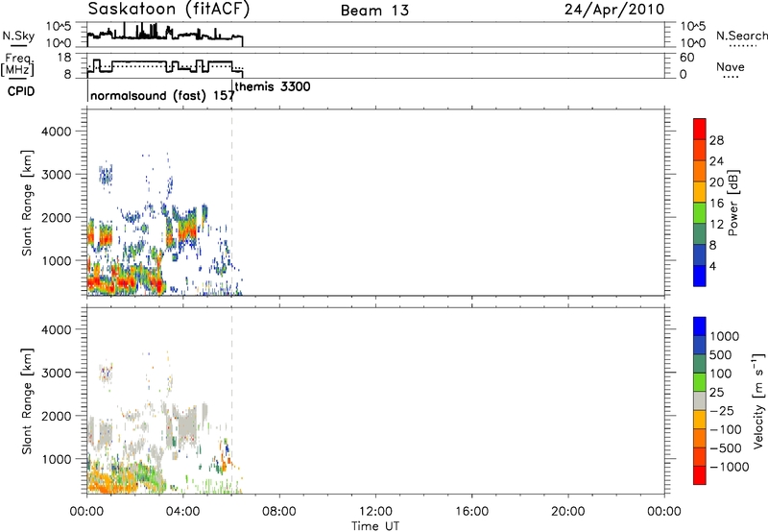Click the '20:00' time axis tick
The width and height of the screenshot is (768, 532).
tap(568, 512)
